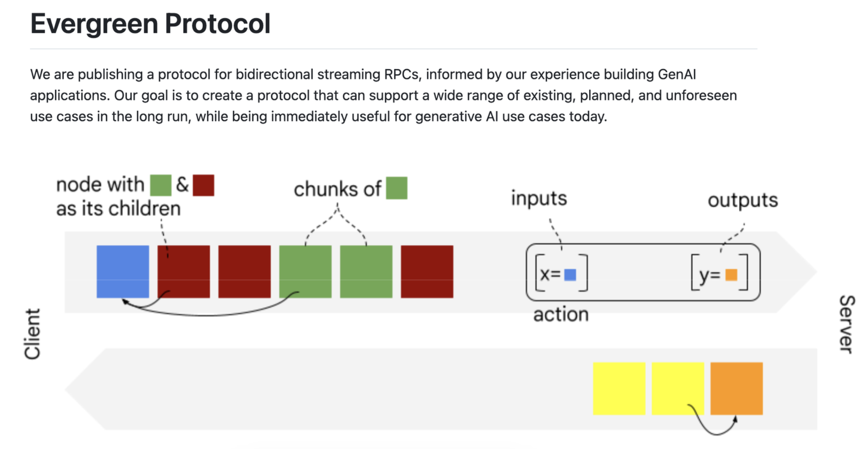Click the green square beside 'chunks of'
The image size is (868, 449).
tap(397, 188)
